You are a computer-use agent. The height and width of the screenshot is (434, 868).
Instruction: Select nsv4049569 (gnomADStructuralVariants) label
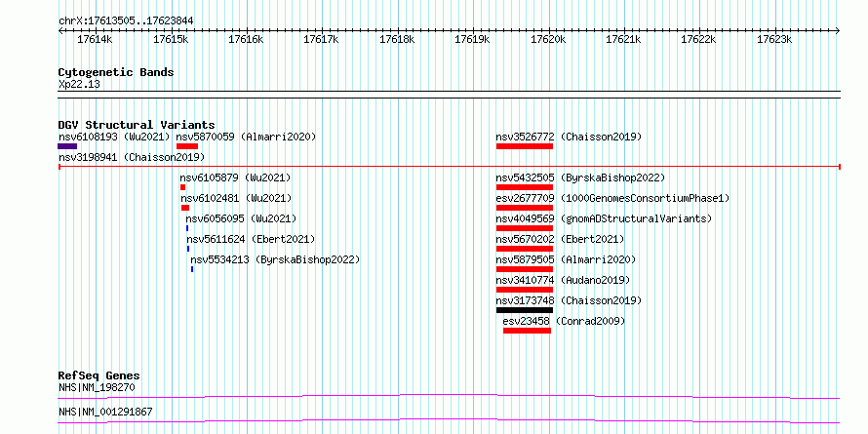[604, 218]
